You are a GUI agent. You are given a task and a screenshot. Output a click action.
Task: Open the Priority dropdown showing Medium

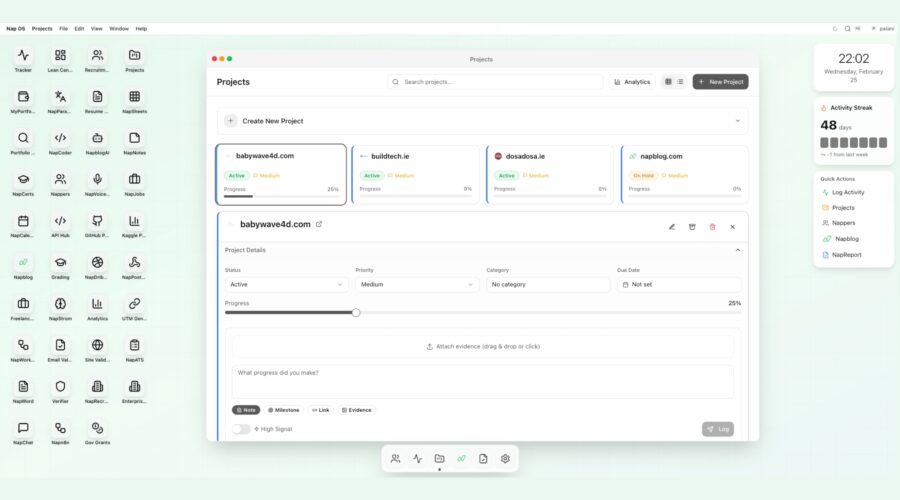[417, 284]
